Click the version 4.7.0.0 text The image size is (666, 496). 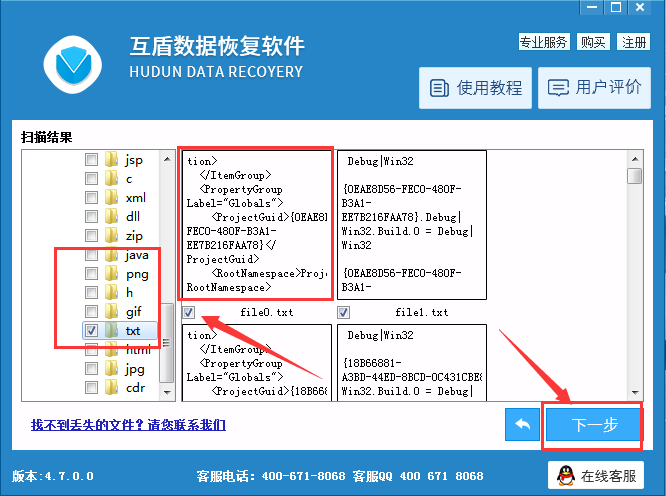[x=53, y=476]
